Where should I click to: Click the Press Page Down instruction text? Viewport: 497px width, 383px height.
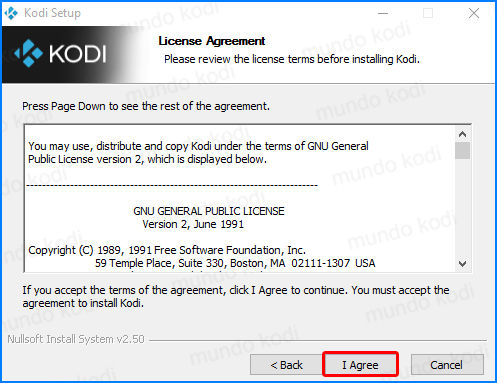146,106
